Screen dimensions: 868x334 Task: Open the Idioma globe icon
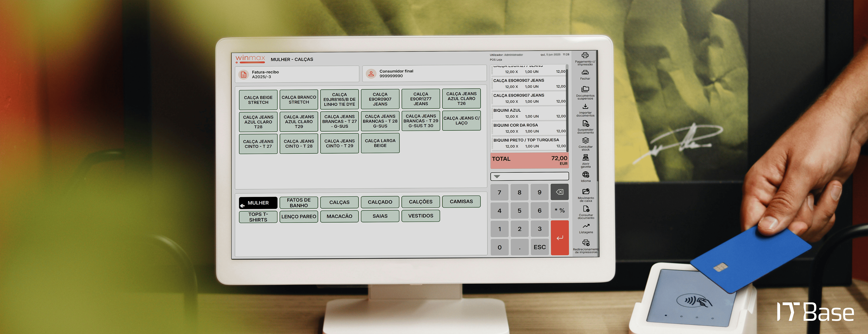(x=586, y=175)
